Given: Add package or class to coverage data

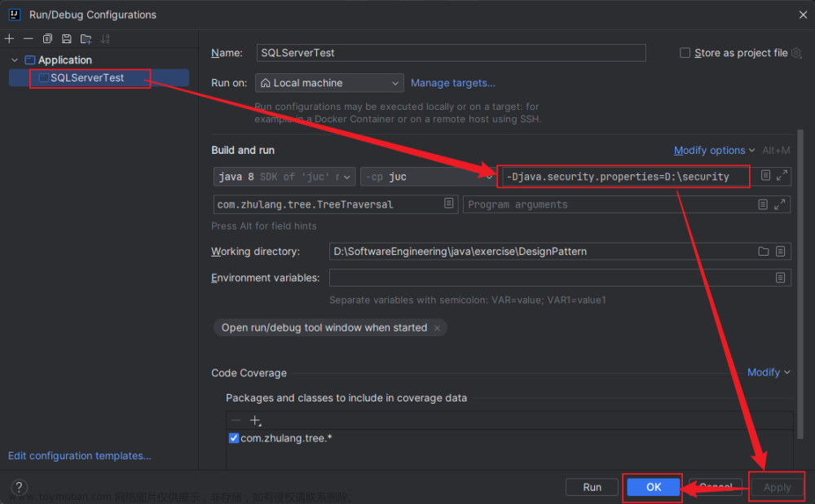Looking at the screenshot, I should [255, 420].
